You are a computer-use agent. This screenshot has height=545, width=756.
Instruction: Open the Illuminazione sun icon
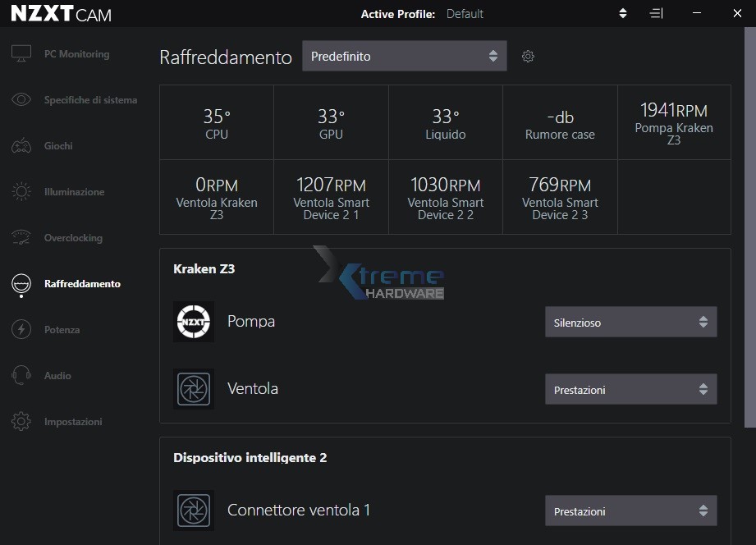click(21, 192)
